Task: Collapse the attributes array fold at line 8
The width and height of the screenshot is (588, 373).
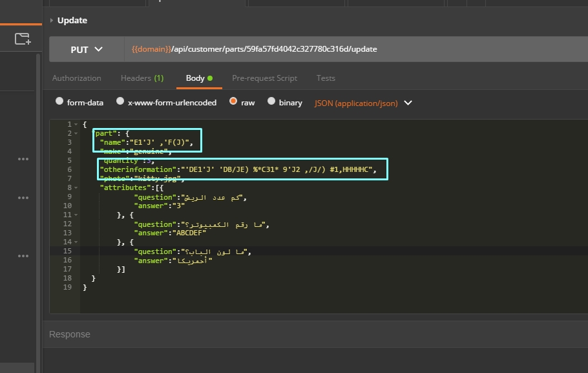Action: (x=76, y=187)
